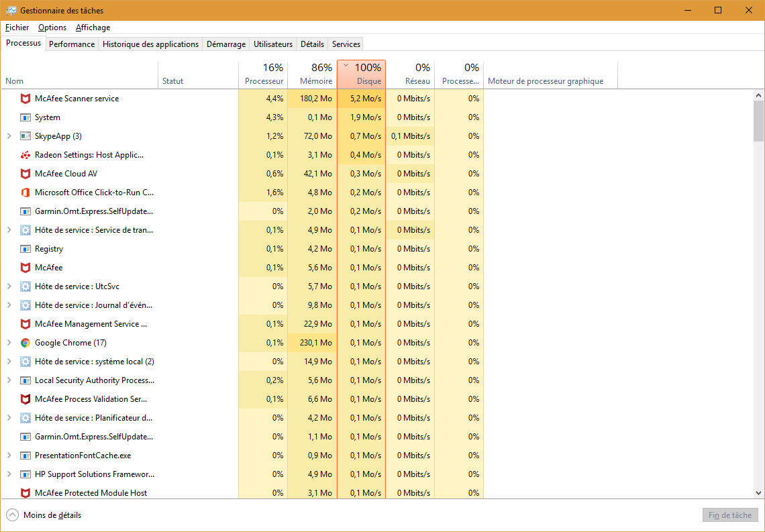Expand Local Security Authority Process entry
Screen dimensions: 765x532
[9, 380]
